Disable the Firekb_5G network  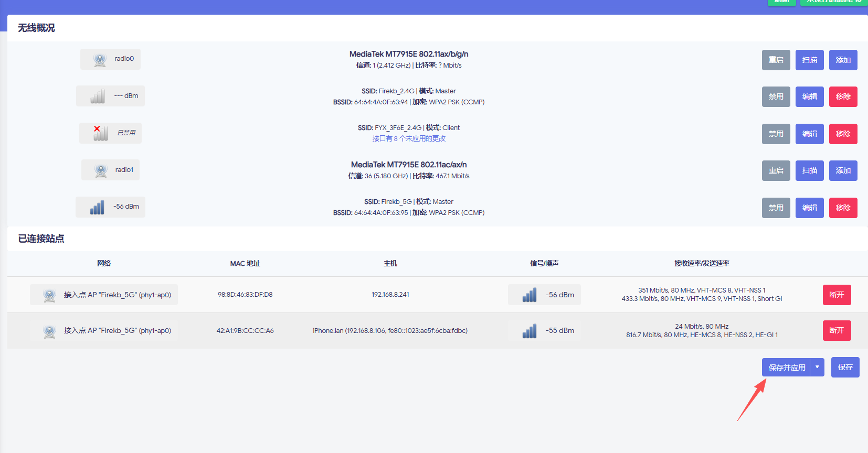tap(776, 208)
